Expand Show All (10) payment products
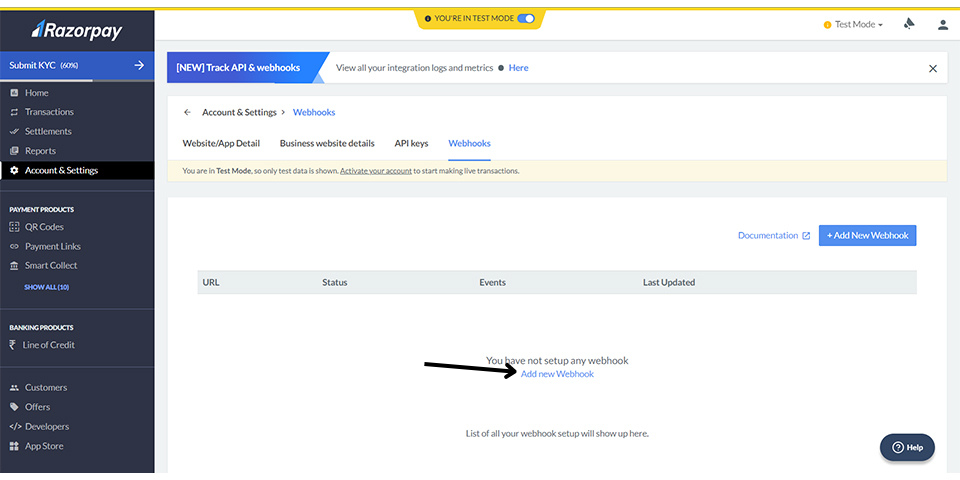Screen dimensions: 960x480 [x=46, y=287]
